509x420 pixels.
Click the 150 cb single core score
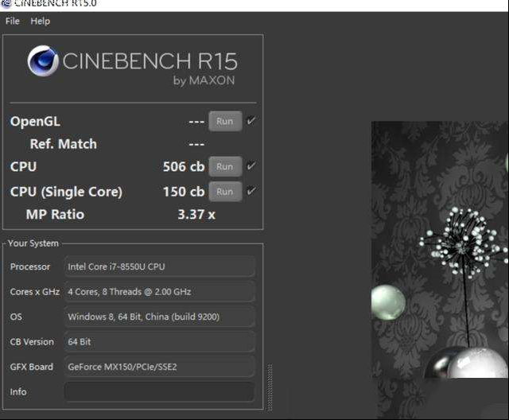pos(184,192)
